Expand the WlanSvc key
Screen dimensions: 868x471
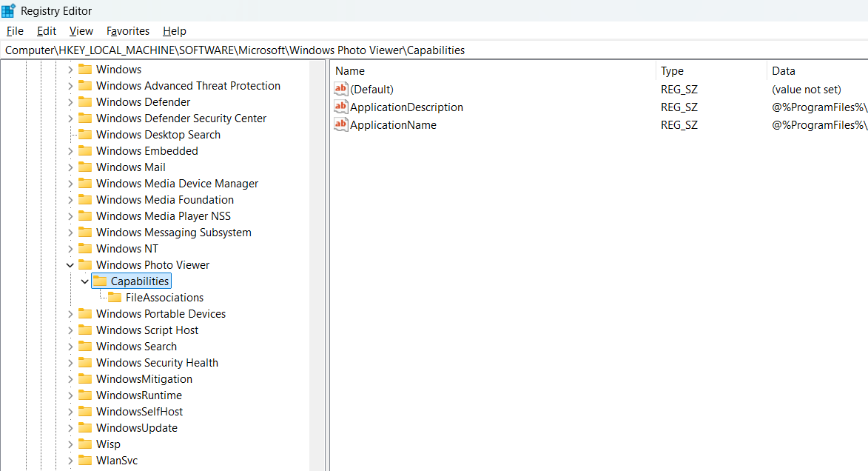(x=70, y=461)
